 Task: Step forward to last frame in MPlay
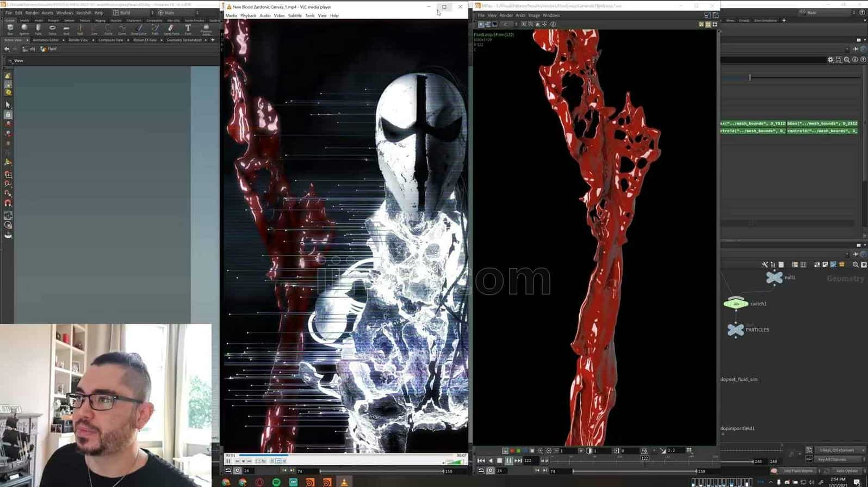tap(518, 461)
